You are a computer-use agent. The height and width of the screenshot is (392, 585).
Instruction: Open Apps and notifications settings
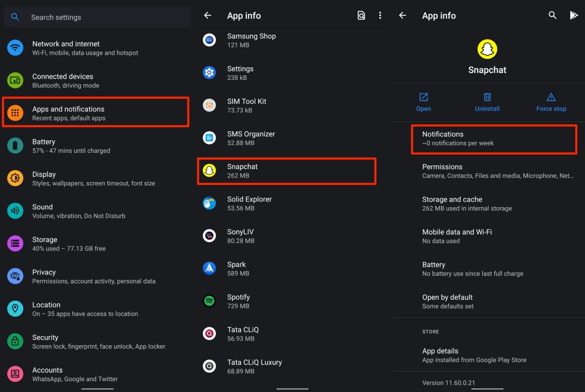pos(96,113)
